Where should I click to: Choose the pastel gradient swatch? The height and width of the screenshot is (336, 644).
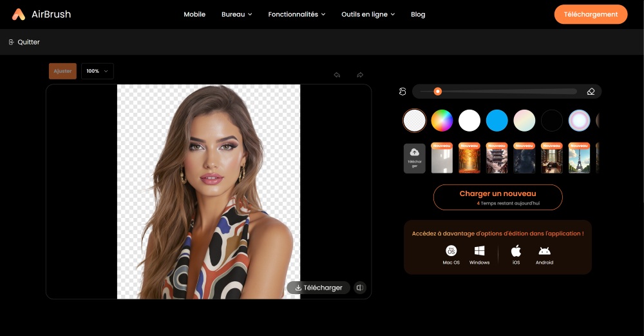pyautogui.click(x=524, y=121)
